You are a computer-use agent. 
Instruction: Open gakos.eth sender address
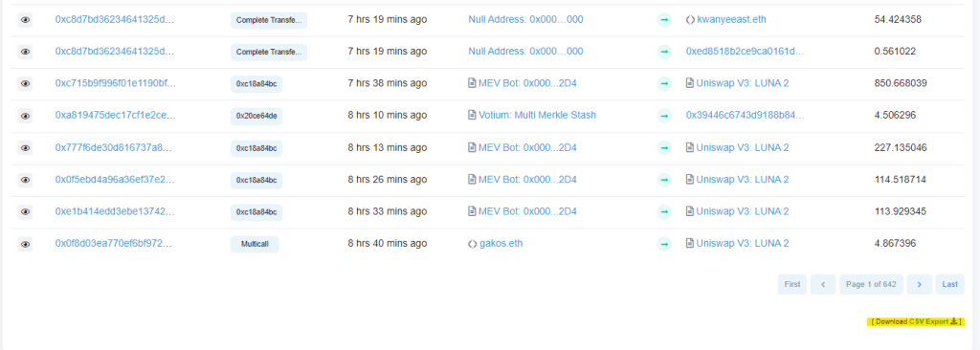click(501, 243)
